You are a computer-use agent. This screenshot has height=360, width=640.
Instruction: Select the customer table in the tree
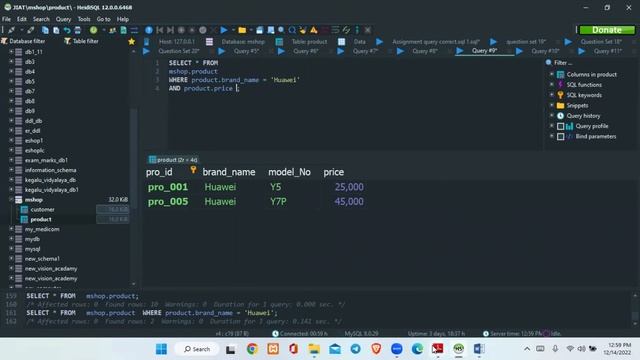pyautogui.click(x=42, y=209)
